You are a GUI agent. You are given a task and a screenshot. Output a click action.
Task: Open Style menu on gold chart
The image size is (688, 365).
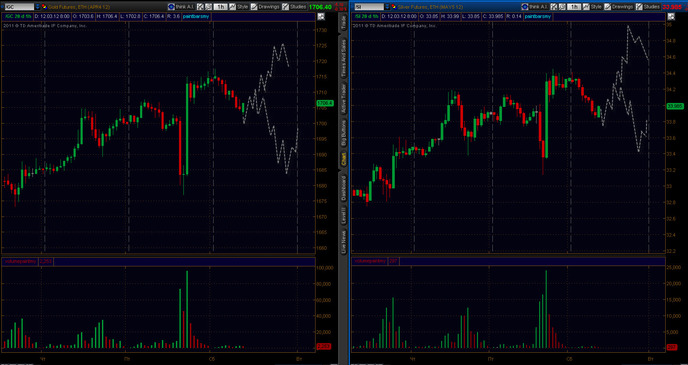tap(239, 7)
